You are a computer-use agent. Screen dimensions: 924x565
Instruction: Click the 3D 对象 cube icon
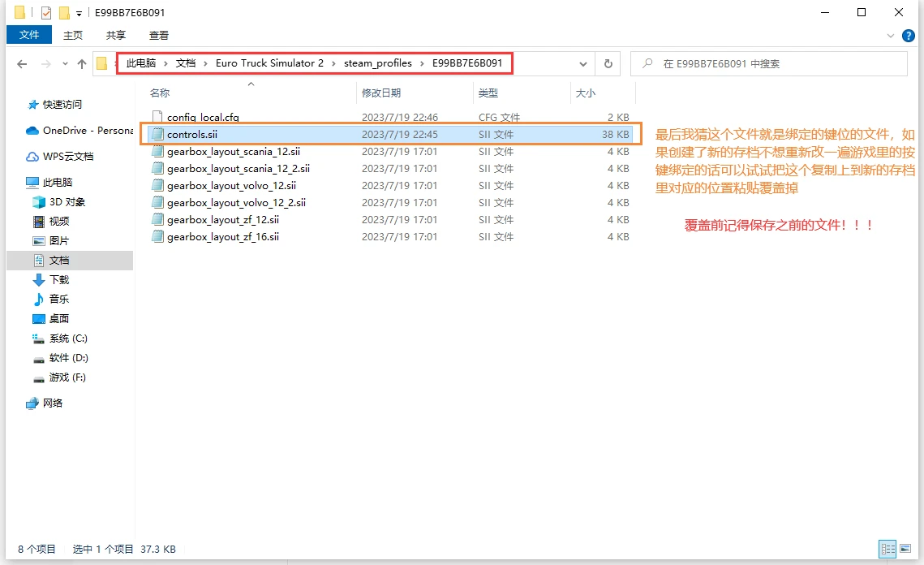click(x=38, y=201)
